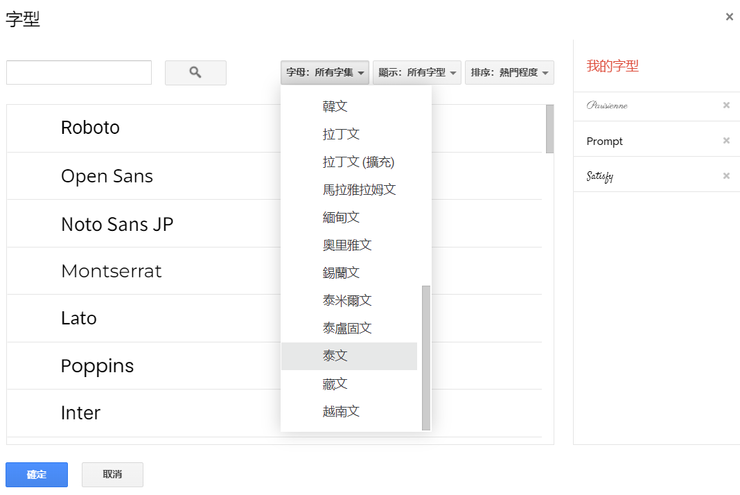Image resolution: width=740 pixels, height=495 pixels.
Task: Click the script dropdown menu scrollbar
Action: pyautogui.click(x=426, y=355)
